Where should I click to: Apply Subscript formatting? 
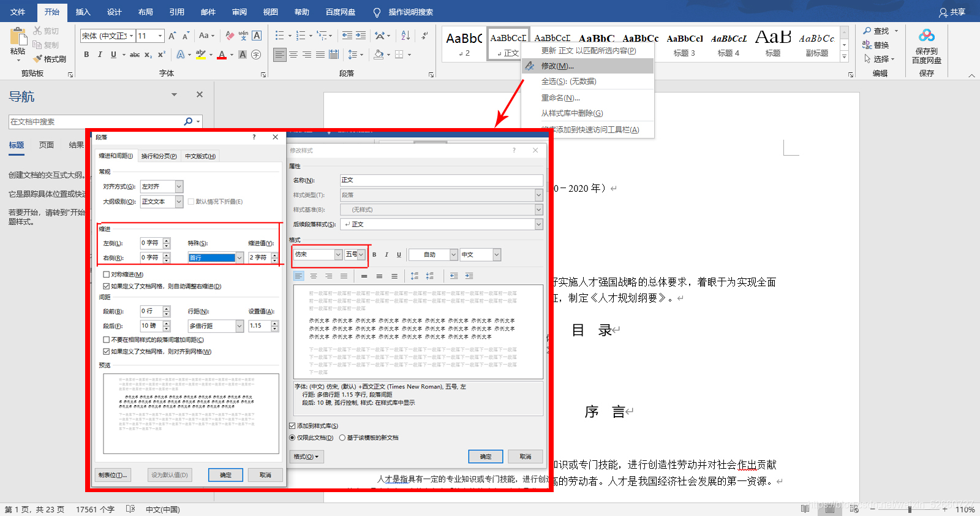148,55
